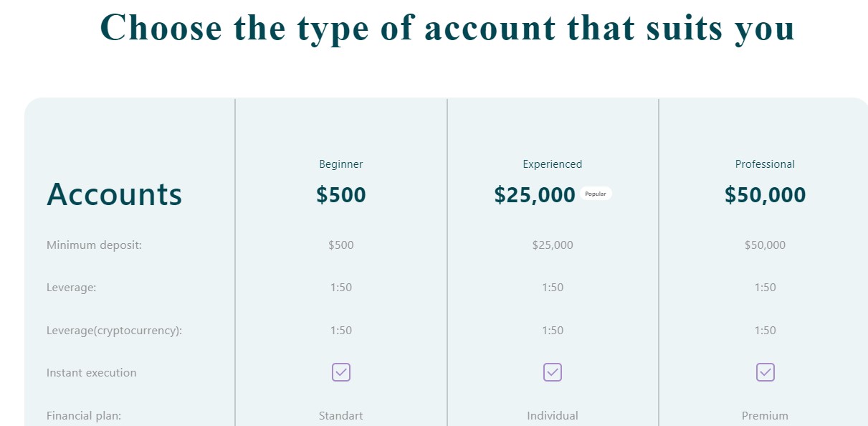The width and height of the screenshot is (868, 426).
Task: Click the Leverage(cryptocurrency) row label
Action: click(x=115, y=331)
